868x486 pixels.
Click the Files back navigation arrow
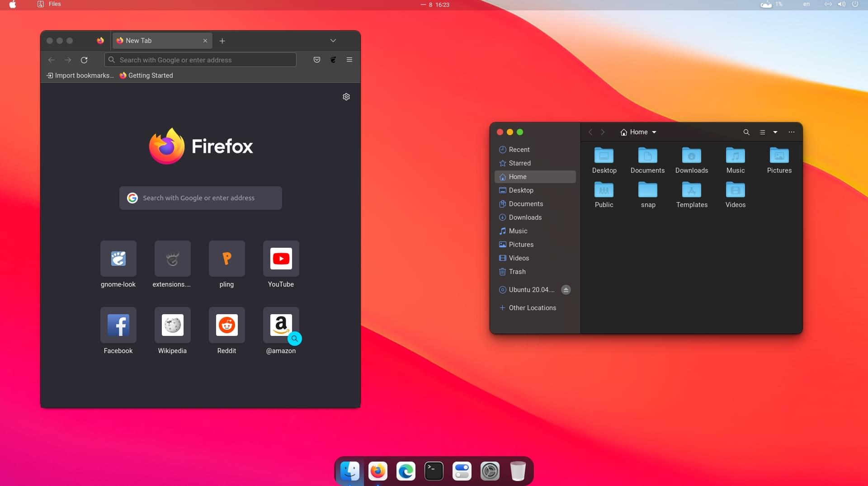[x=590, y=132]
